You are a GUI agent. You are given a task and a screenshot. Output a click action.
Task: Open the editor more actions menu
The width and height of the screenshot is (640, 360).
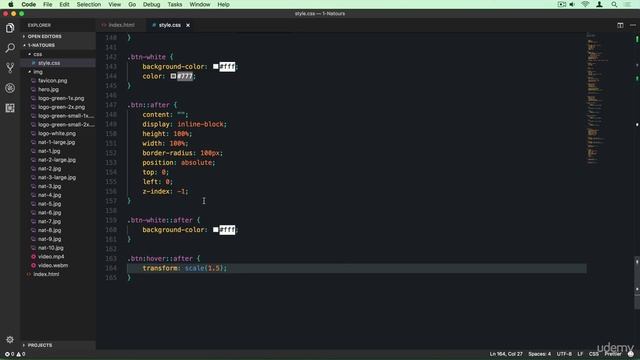(x=633, y=25)
